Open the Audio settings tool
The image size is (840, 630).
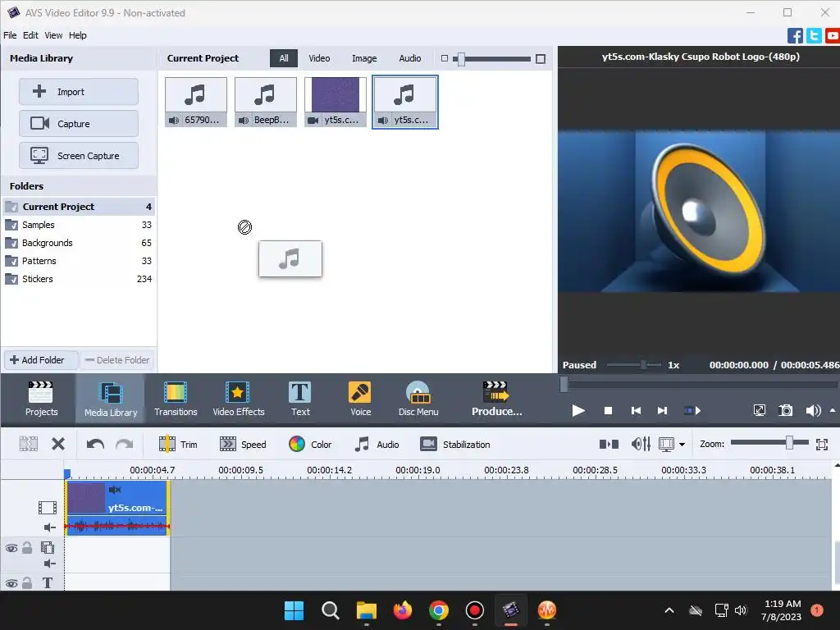click(377, 444)
